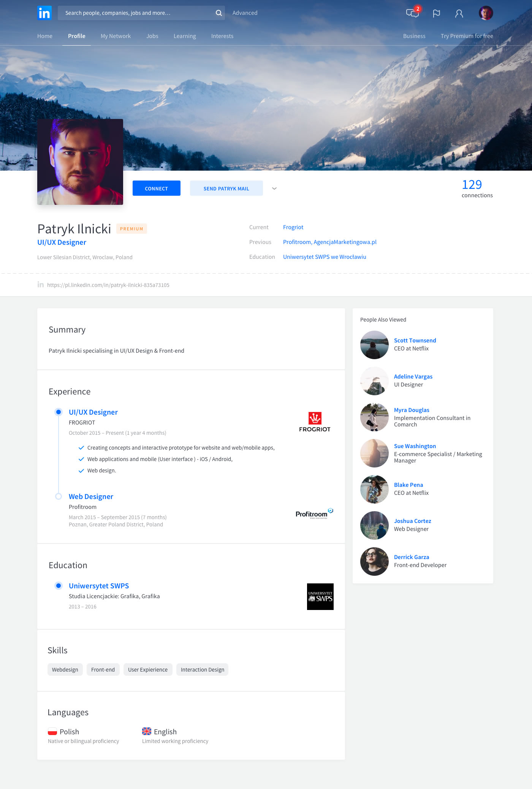
Task: Click the search magnifier icon
Action: pos(218,13)
